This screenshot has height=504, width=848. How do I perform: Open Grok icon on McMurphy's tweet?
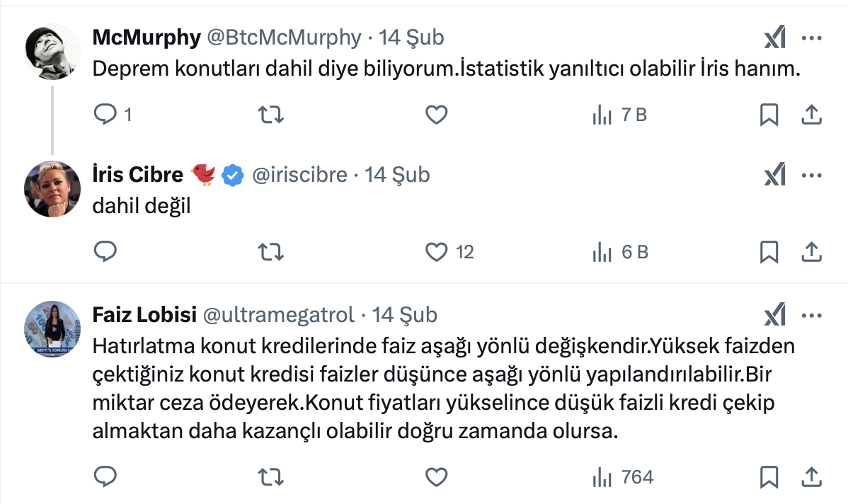pos(775,38)
